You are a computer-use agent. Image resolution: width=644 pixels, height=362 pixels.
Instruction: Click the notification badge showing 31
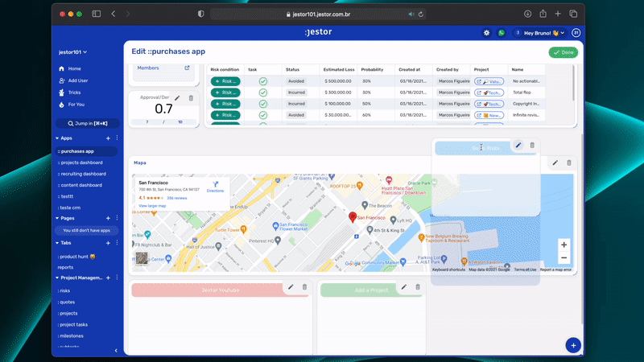tap(576, 33)
